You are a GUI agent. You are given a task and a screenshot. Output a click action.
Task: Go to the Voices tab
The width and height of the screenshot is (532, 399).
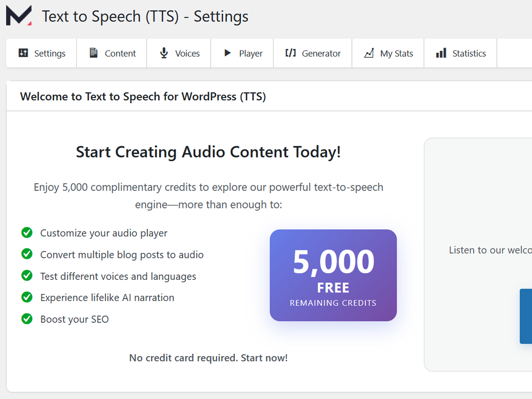pos(179,53)
